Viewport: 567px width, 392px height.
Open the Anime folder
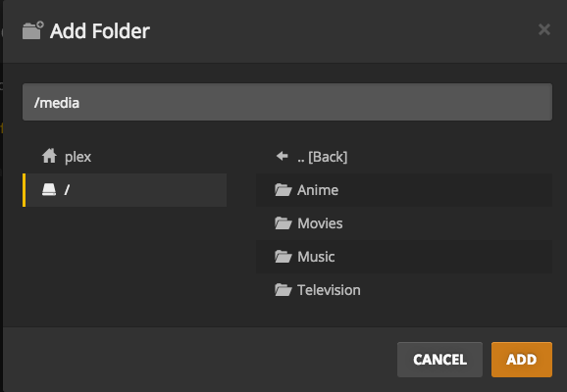tap(404, 190)
